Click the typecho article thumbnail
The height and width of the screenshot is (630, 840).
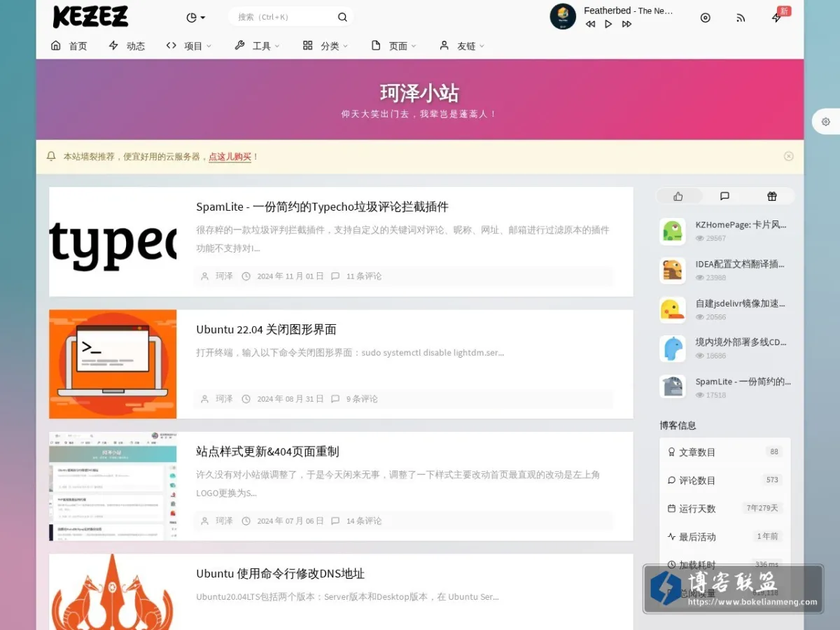coord(113,241)
